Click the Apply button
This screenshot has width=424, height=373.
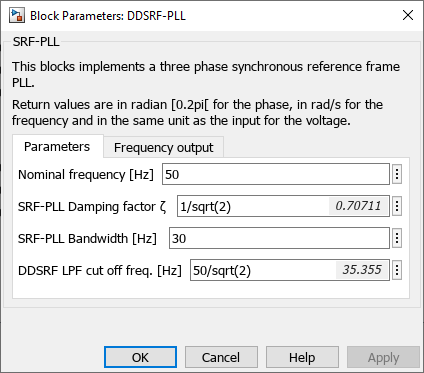[x=383, y=357]
